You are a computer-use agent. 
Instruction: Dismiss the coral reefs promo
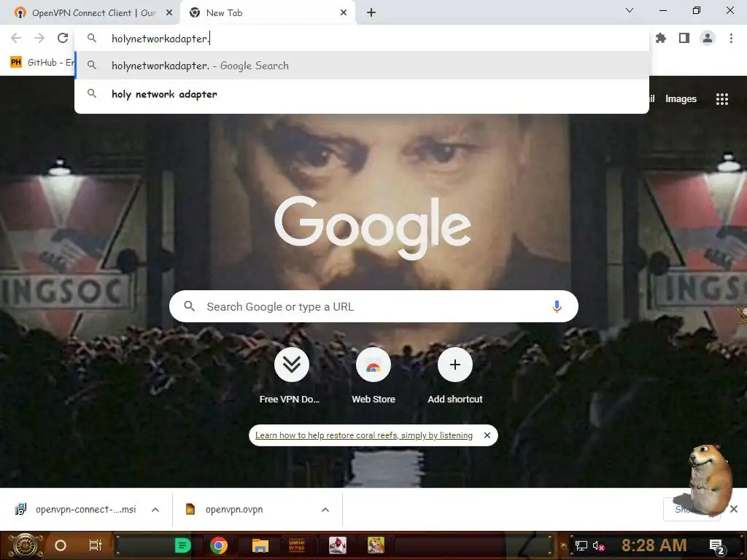[x=487, y=435]
